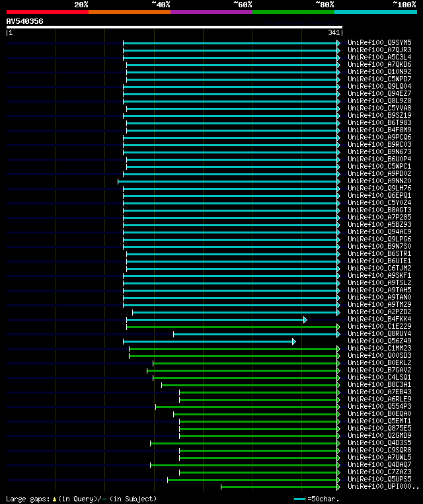The height and width of the screenshot is (504, 423).
Task: Click the UniRef100_Q56Z49 label
Action: coord(379,341)
